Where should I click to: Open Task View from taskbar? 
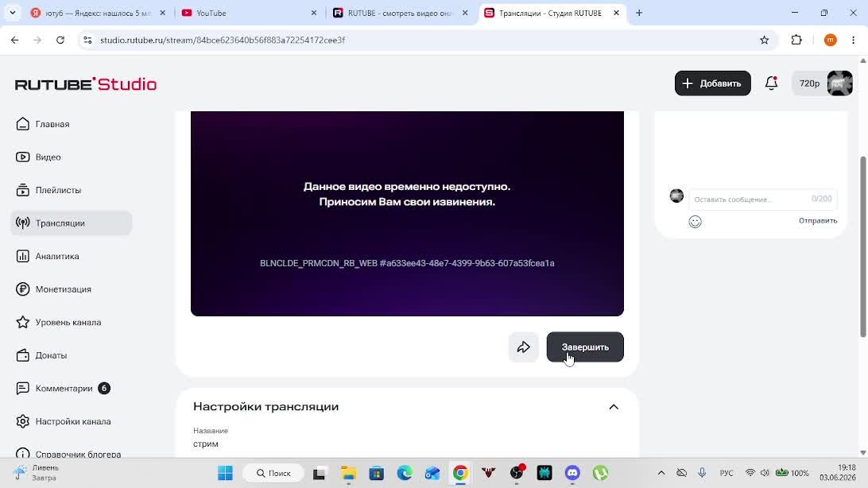319,473
